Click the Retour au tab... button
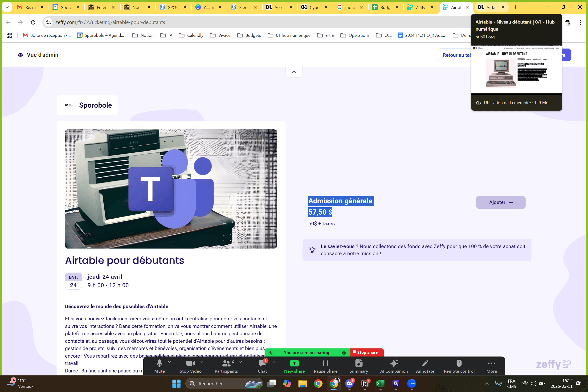Image resolution: width=588 pixels, height=392 pixels. 455,55
